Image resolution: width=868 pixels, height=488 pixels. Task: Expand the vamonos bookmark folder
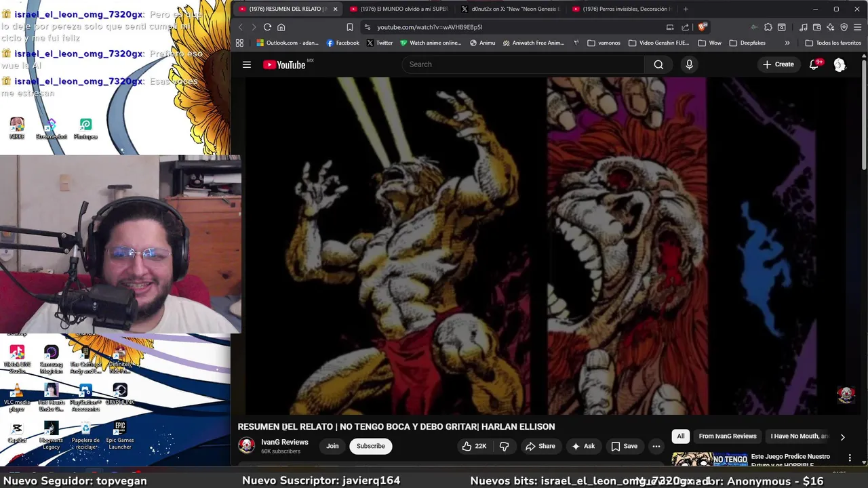(x=604, y=43)
